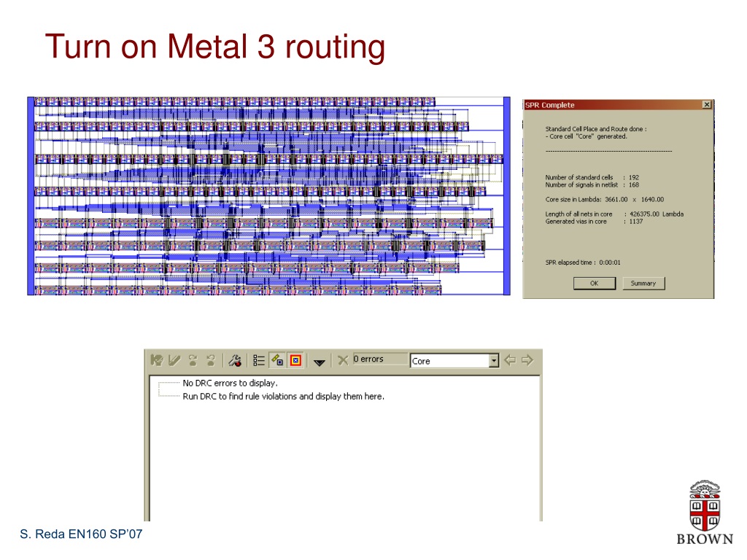Click the pencil-check icon in DRC toolbar

[x=175, y=360]
